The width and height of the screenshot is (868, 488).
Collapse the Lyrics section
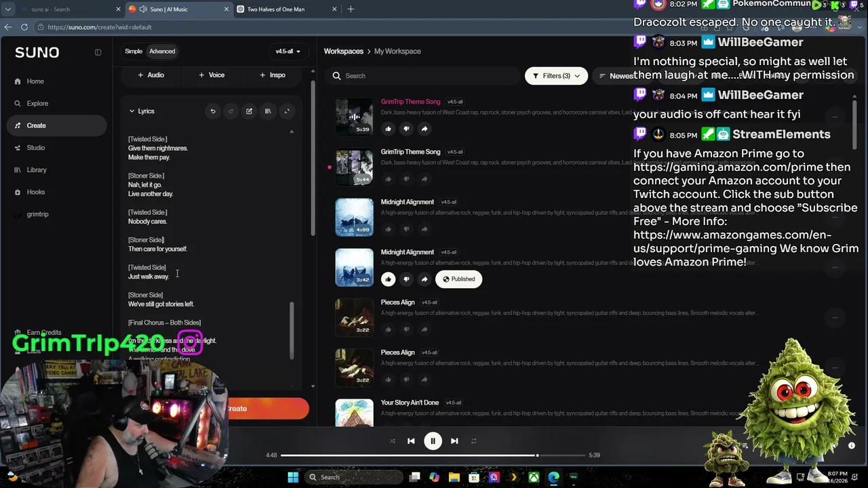(142, 111)
